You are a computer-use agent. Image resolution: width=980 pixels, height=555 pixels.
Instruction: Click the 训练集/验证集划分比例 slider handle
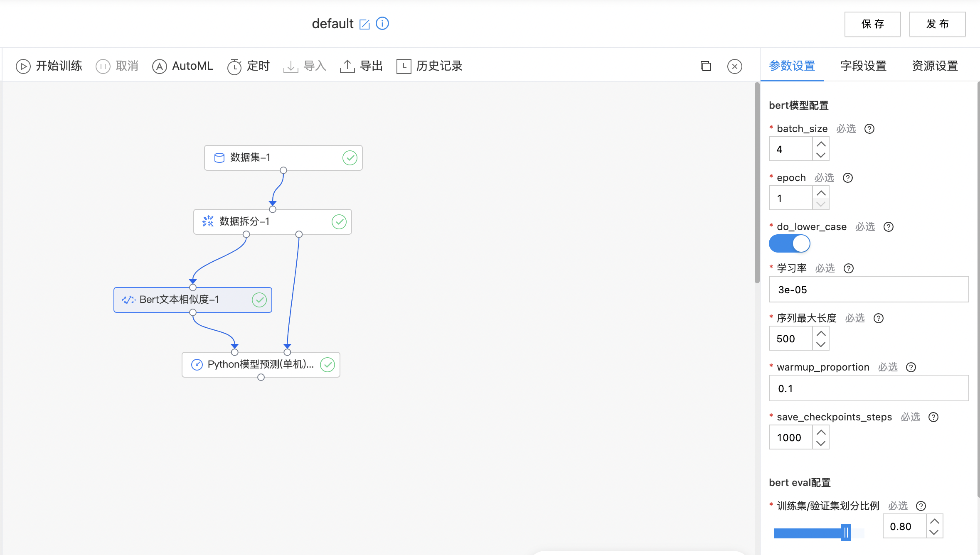pos(846,533)
